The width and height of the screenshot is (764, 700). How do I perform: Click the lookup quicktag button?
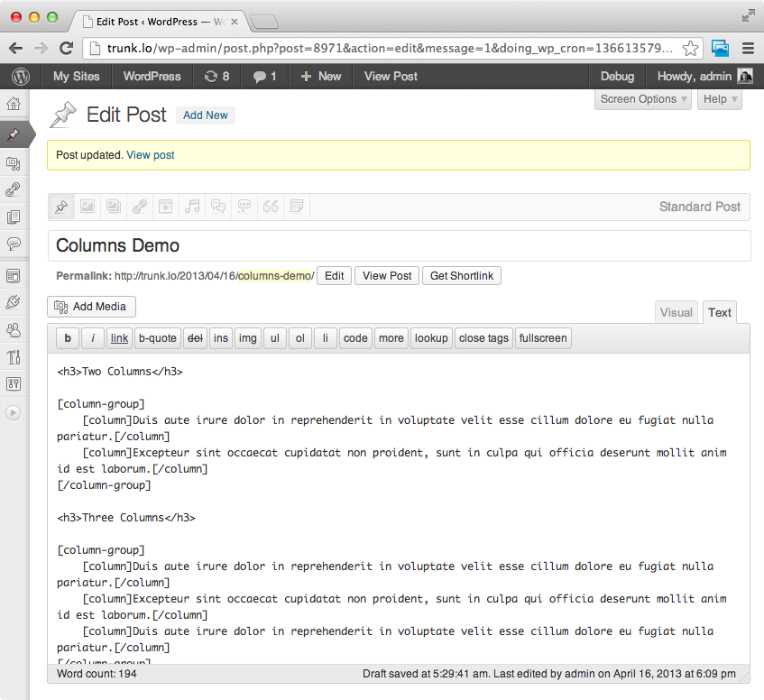point(431,338)
